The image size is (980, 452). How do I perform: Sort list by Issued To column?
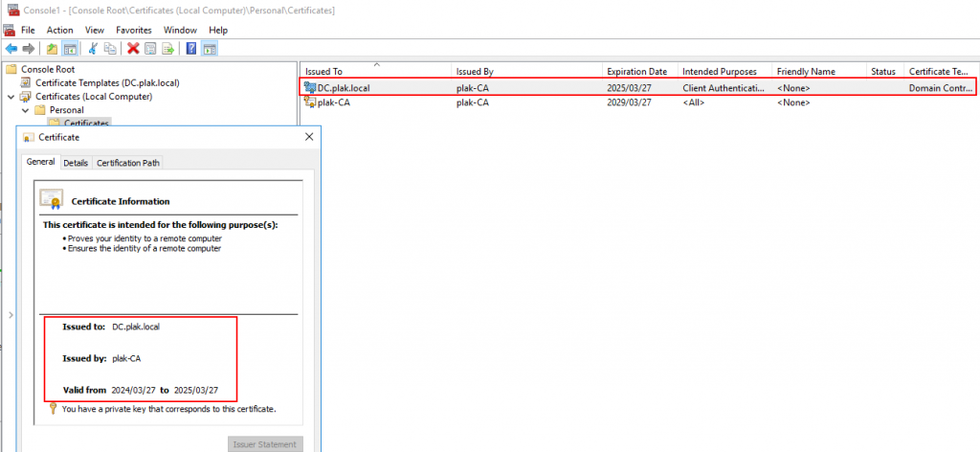373,72
